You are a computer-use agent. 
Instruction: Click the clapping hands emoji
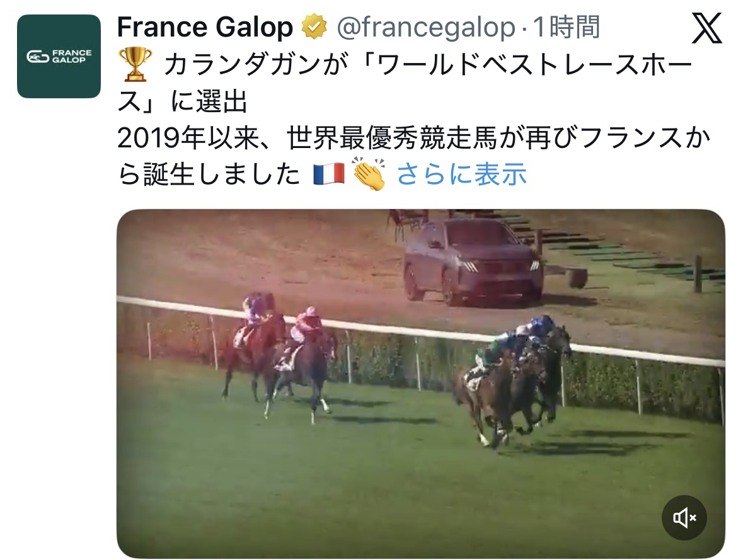pyautogui.click(x=369, y=174)
